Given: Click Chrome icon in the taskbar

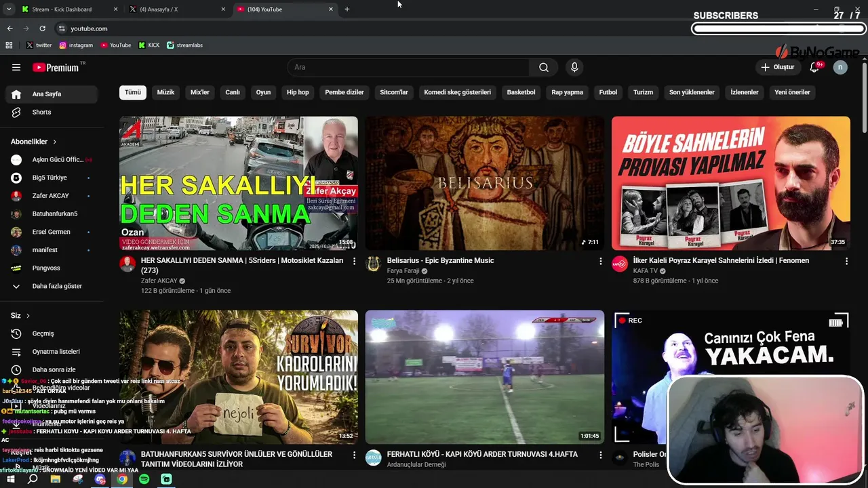Looking at the screenshot, I should coord(121,479).
